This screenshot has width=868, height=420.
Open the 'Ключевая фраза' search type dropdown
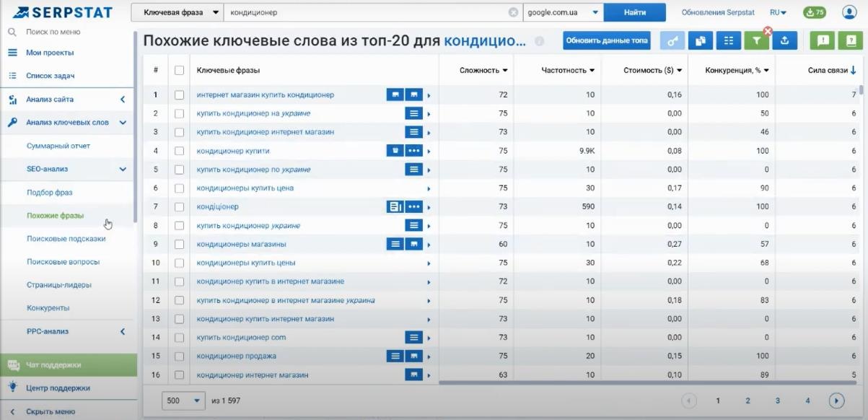click(x=177, y=12)
